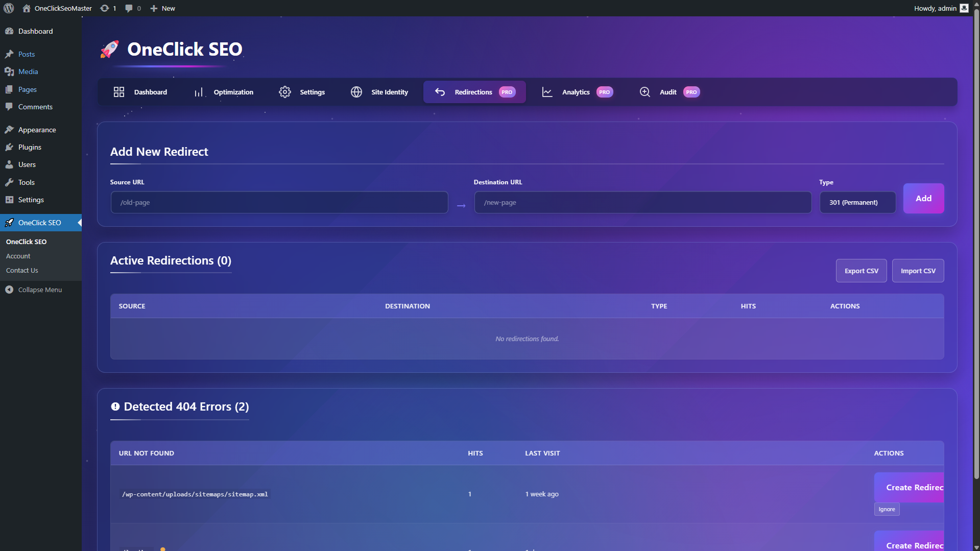Collapse the OneClick SEO sidebar arrow
980x551 pixels.
(79, 223)
